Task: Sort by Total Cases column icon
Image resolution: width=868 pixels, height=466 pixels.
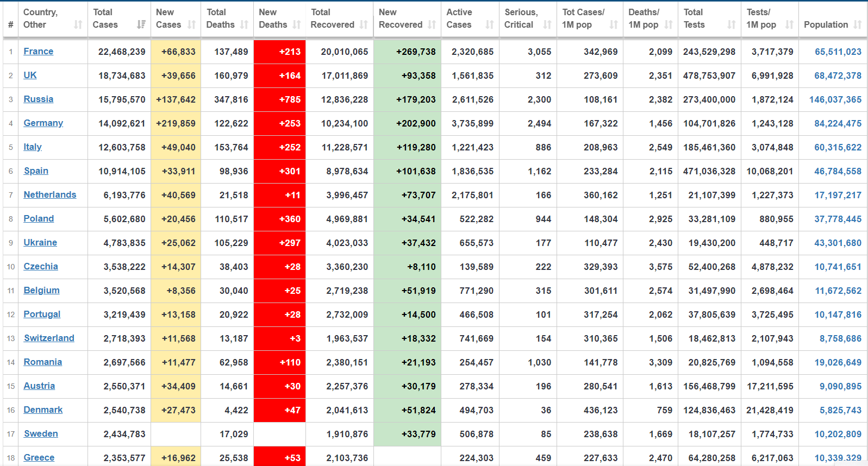Action: [141, 24]
